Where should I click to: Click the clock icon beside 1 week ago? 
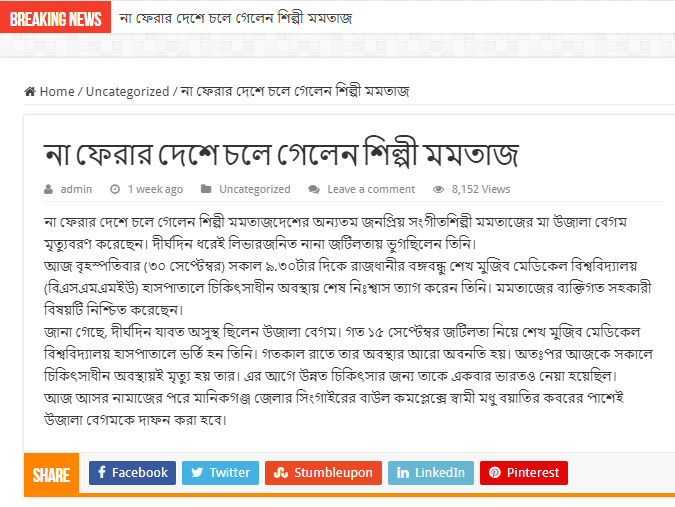point(115,189)
